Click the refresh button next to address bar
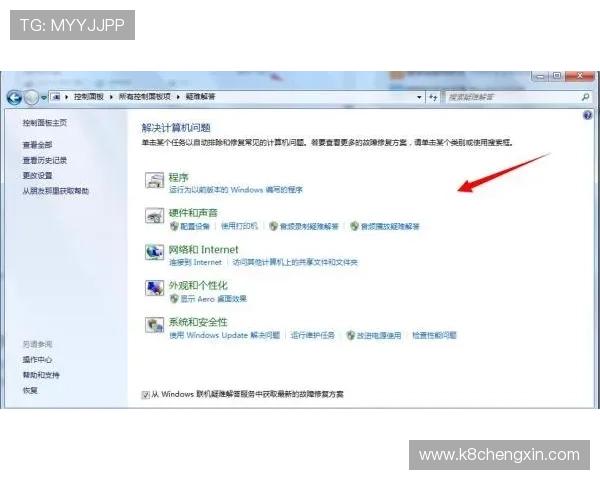This screenshot has height=480, width=600. pyautogui.click(x=433, y=97)
